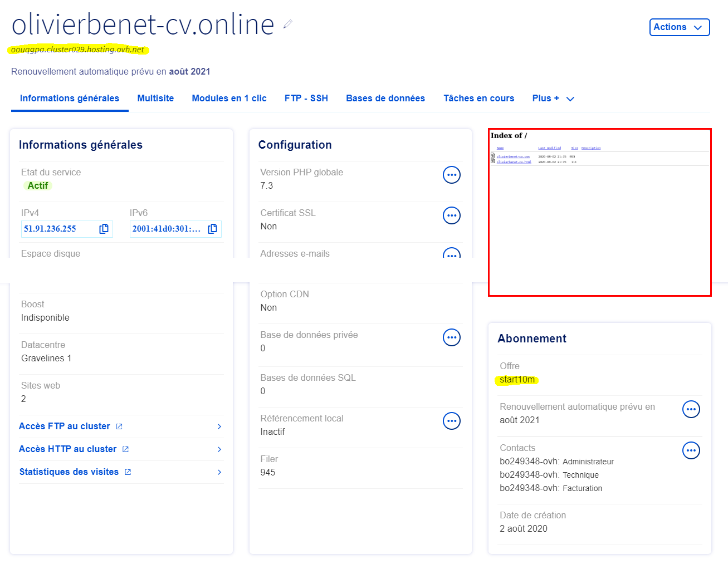
Task: Click the website preview thumbnail
Action: pos(599,213)
